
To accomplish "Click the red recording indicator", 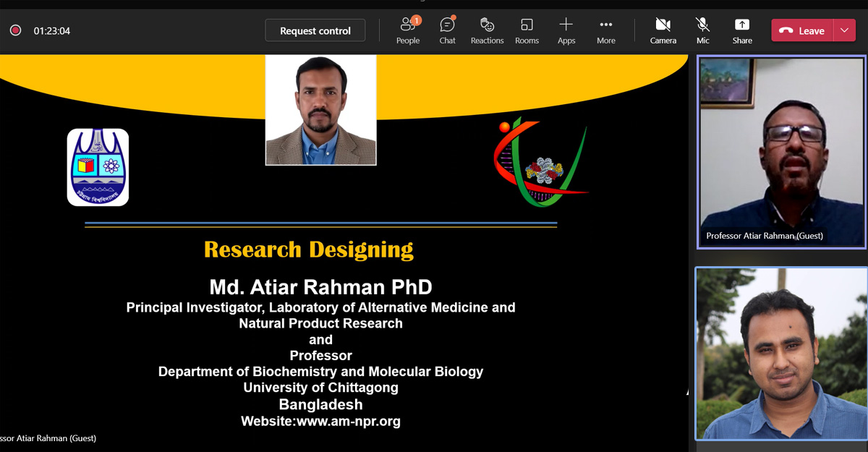I will [x=15, y=30].
